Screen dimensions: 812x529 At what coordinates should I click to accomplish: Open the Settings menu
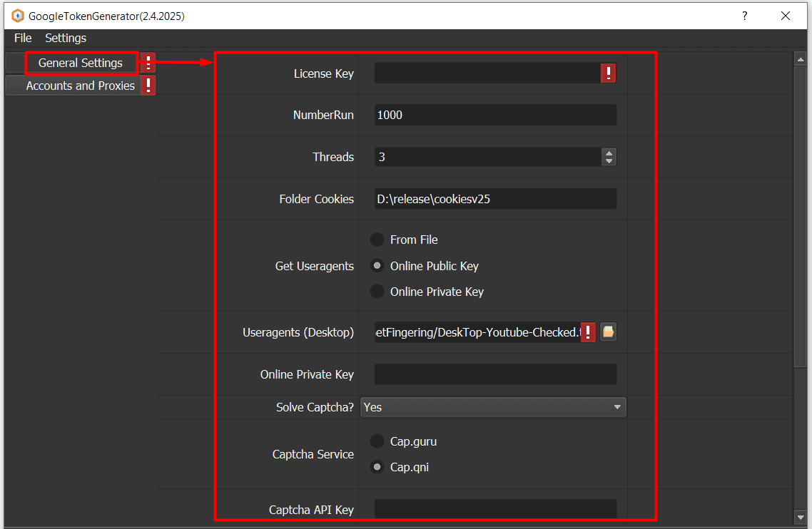coord(66,38)
